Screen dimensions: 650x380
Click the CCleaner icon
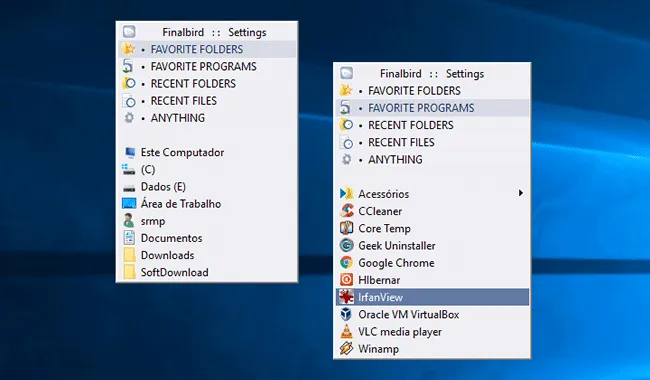click(347, 211)
